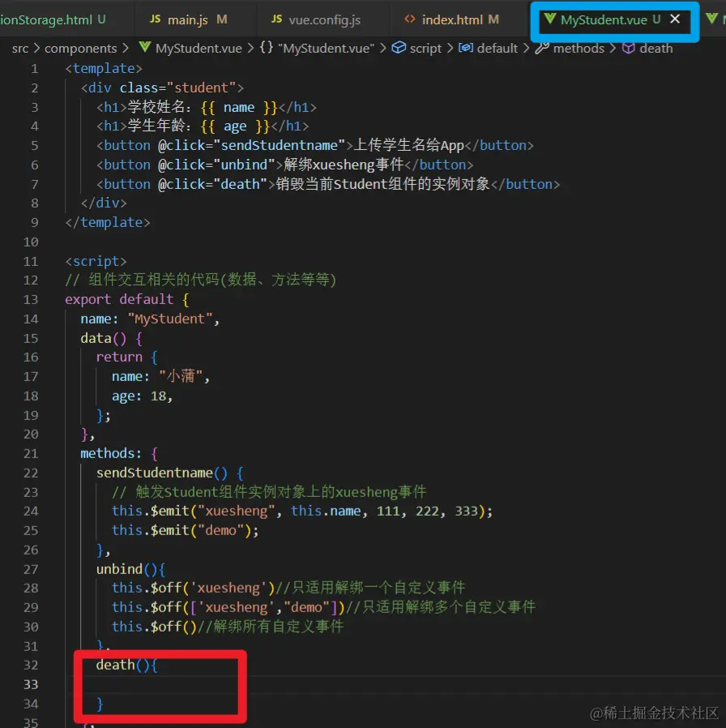Click the methods breadcrumb
This screenshot has width=726, height=728.
pos(579,49)
